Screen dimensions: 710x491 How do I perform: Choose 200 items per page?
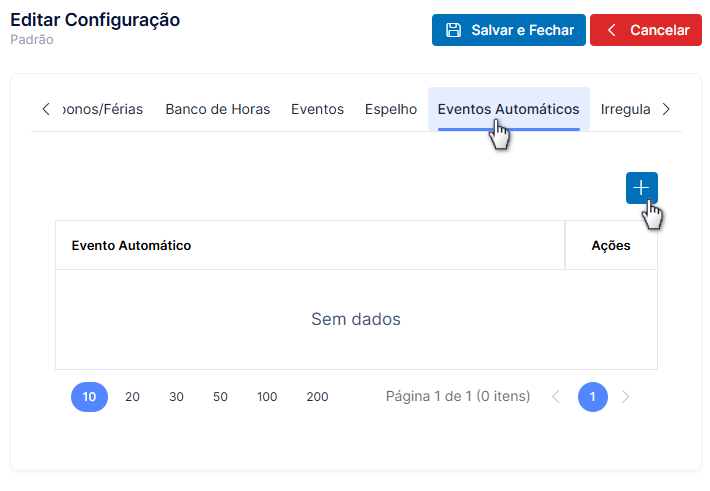tap(317, 397)
